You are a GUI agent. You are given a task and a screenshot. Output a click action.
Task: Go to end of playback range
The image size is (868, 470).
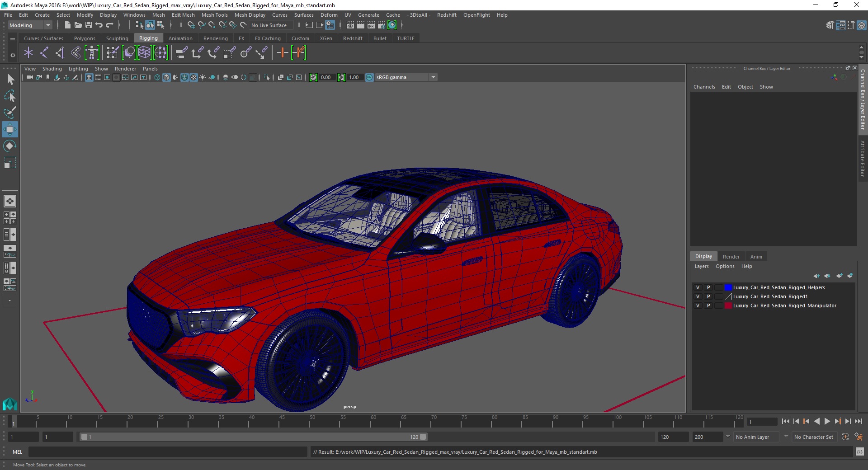[859, 421]
